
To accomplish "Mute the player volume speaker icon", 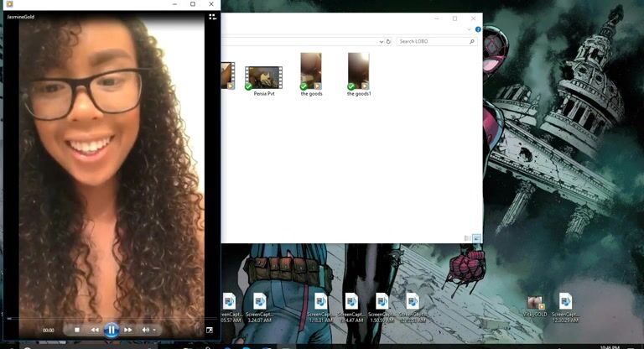I will (x=145, y=330).
